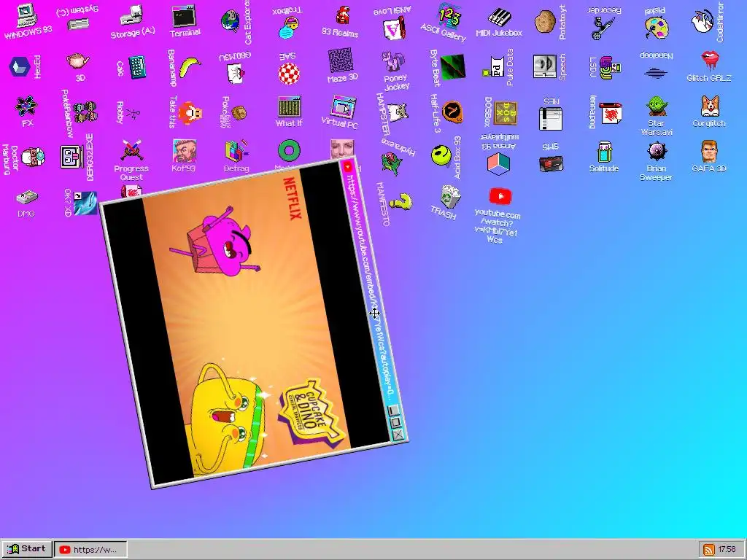Launch the Puke Data icon
This screenshot has width=747, height=560.
tap(494, 67)
